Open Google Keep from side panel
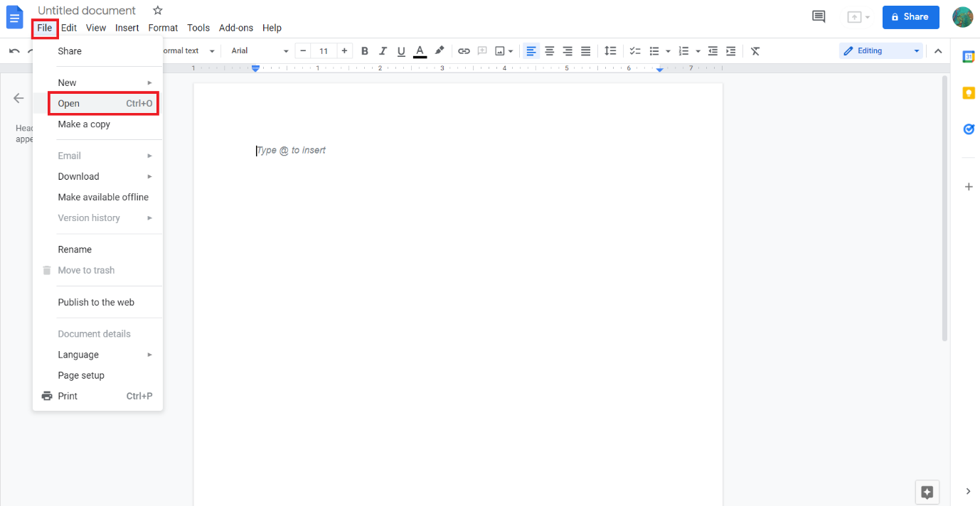980x506 pixels. (968, 93)
